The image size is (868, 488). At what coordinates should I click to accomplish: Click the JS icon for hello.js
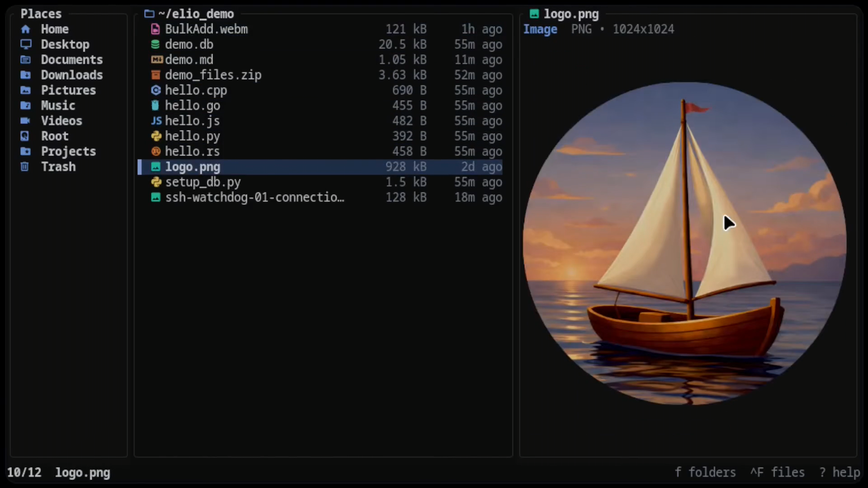pyautogui.click(x=156, y=121)
